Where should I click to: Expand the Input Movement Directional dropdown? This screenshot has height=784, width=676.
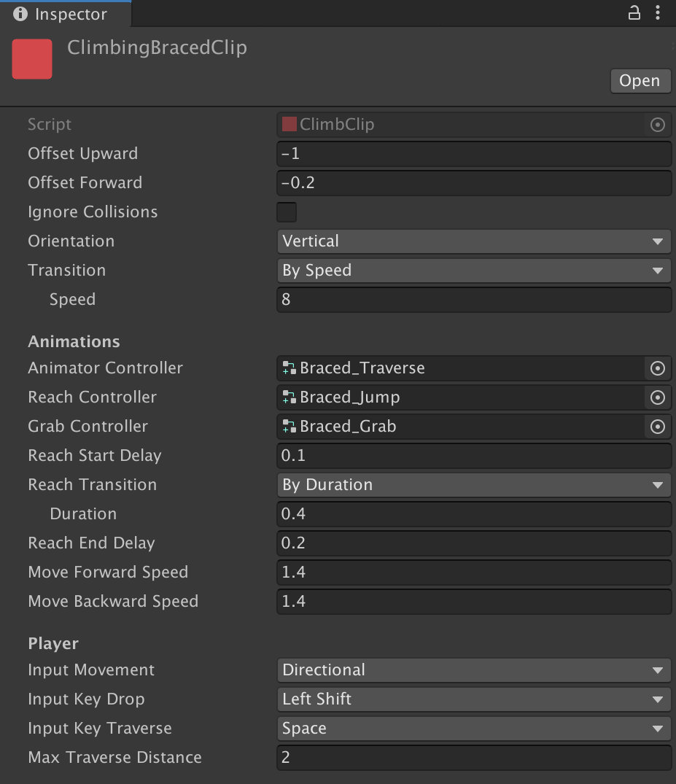(474, 670)
